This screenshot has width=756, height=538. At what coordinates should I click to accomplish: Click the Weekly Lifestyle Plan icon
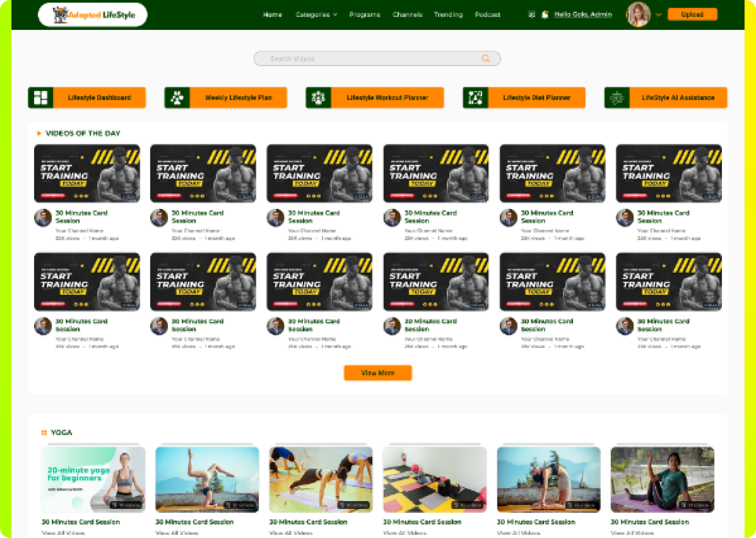177,98
